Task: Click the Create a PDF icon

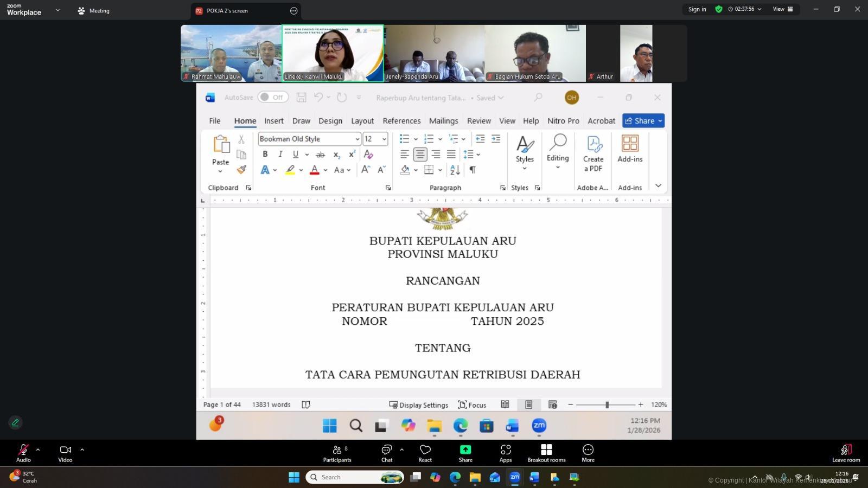Action: [x=593, y=153]
